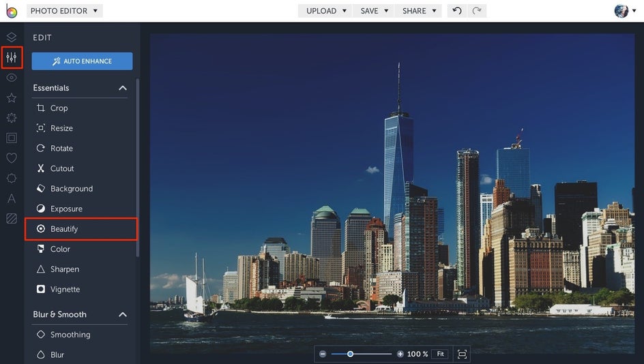The height and width of the screenshot is (364, 644).
Task: Undo the last action
Action: (x=456, y=11)
